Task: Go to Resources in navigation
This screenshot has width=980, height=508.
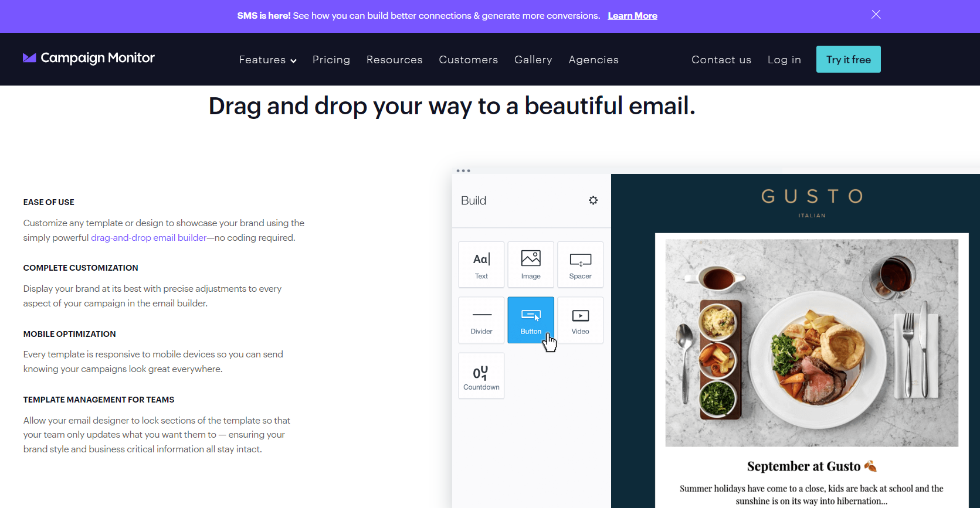Action: pos(394,60)
